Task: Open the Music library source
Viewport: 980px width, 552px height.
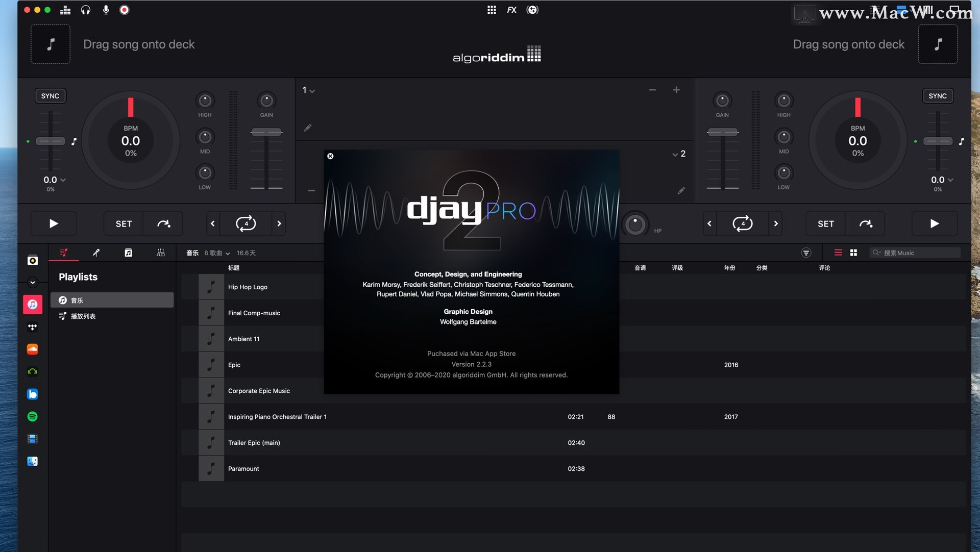Action: [x=32, y=305]
